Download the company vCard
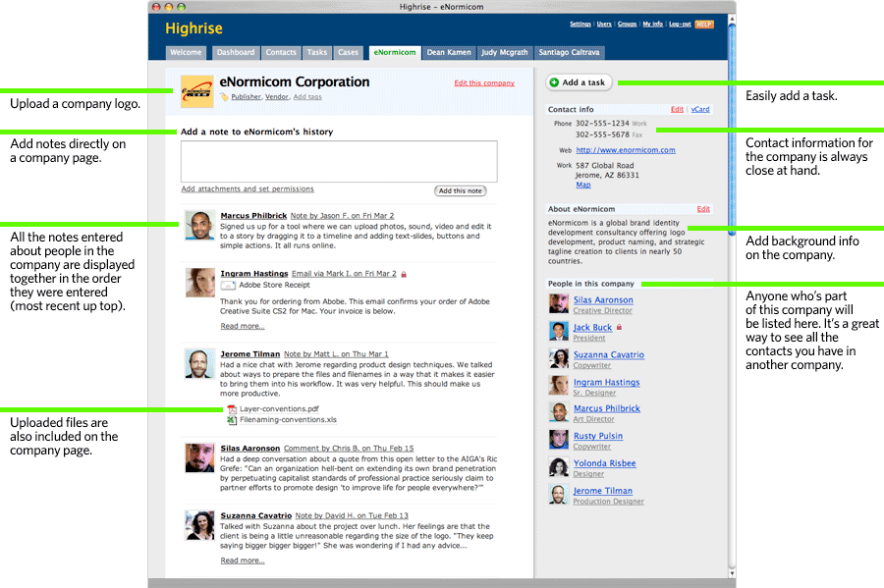The height and width of the screenshot is (588, 884). 700,109
